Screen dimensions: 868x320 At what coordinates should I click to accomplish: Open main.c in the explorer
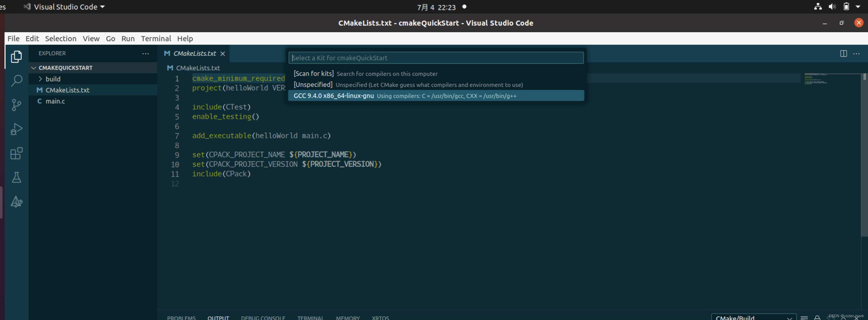[55, 101]
